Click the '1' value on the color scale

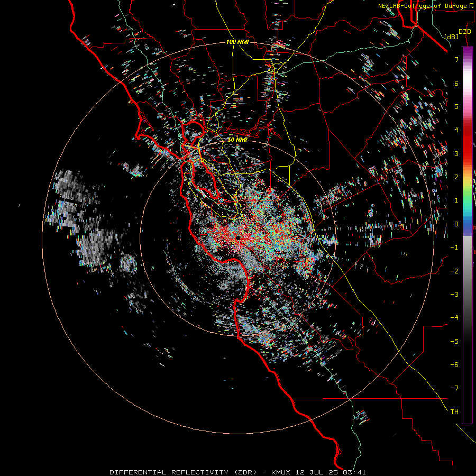[456, 200]
